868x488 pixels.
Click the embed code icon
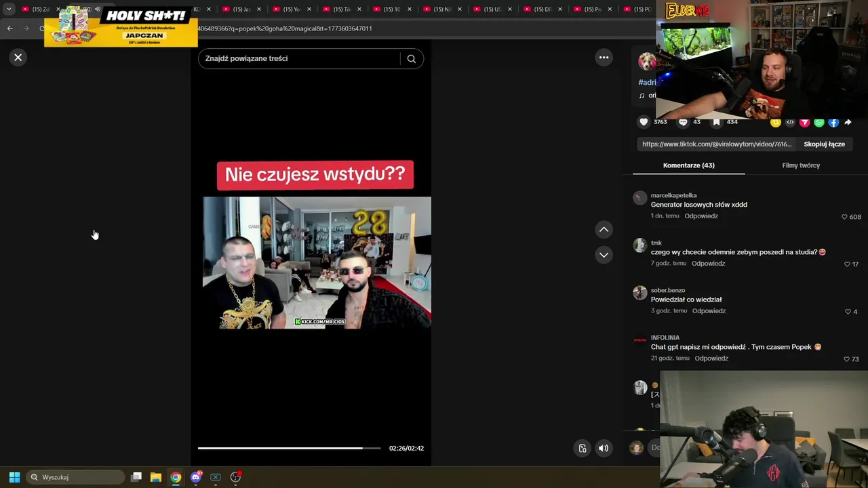pos(790,123)
